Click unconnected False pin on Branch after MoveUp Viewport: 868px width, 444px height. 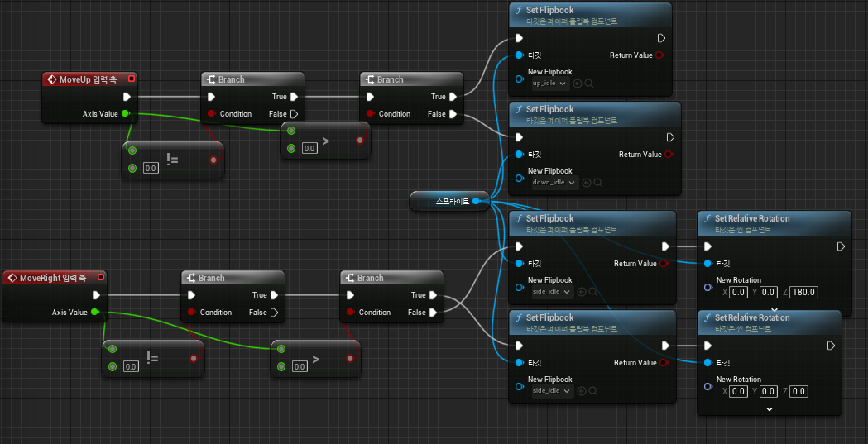click(x=294, y=114)
